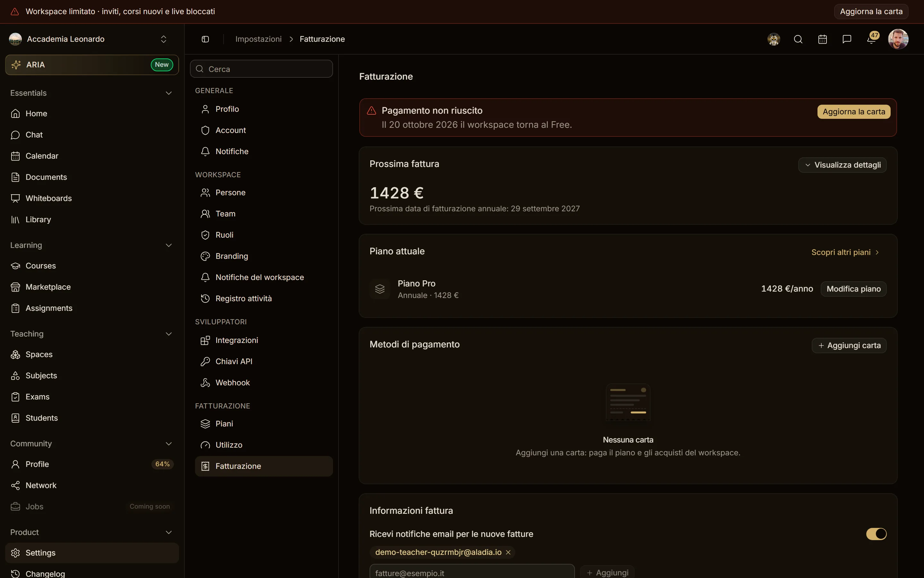Click Modifica piano button
The width and height of the screenshot is (924, 578).
(x=853, y=289)
